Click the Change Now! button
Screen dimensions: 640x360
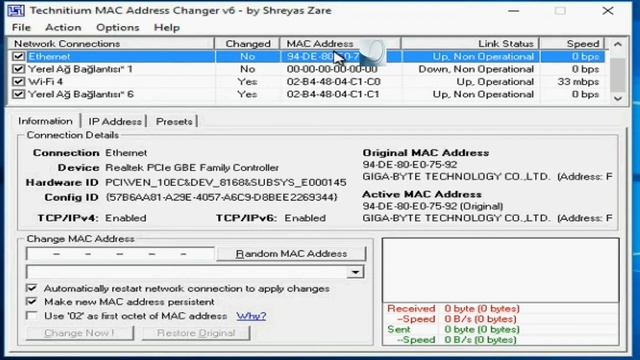[x=80, y=333]
